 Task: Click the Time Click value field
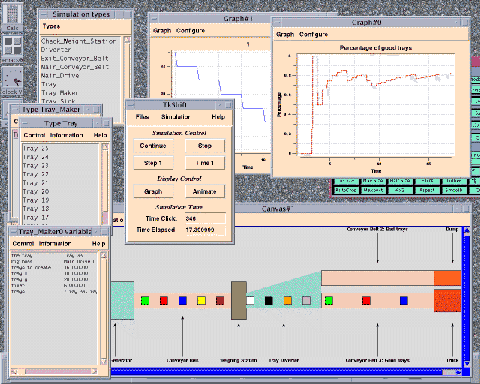click(205, 219)
